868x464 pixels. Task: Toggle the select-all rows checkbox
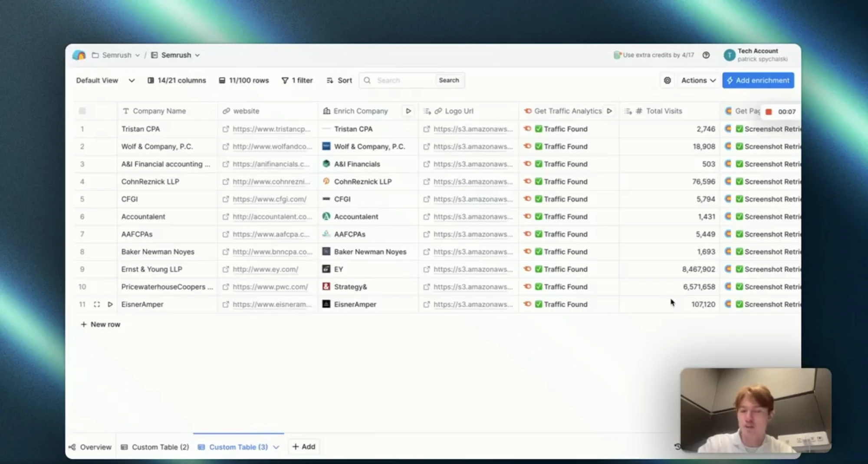(x=82, y=111)
